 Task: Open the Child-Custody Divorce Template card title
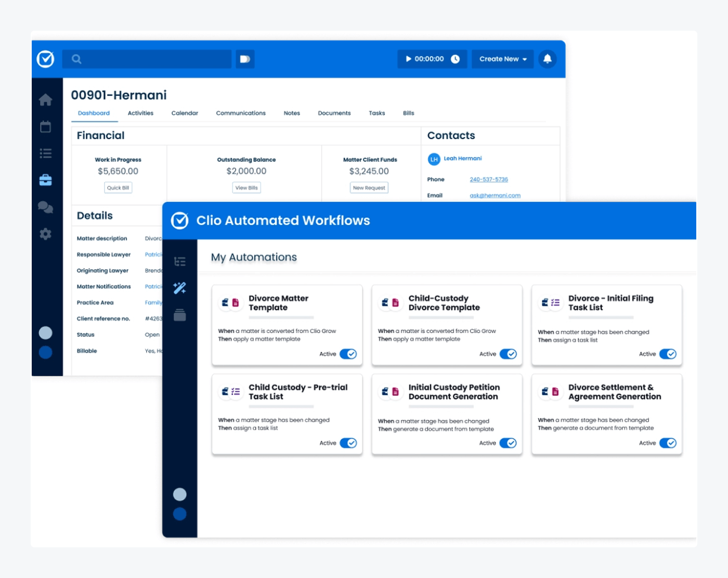444,303
